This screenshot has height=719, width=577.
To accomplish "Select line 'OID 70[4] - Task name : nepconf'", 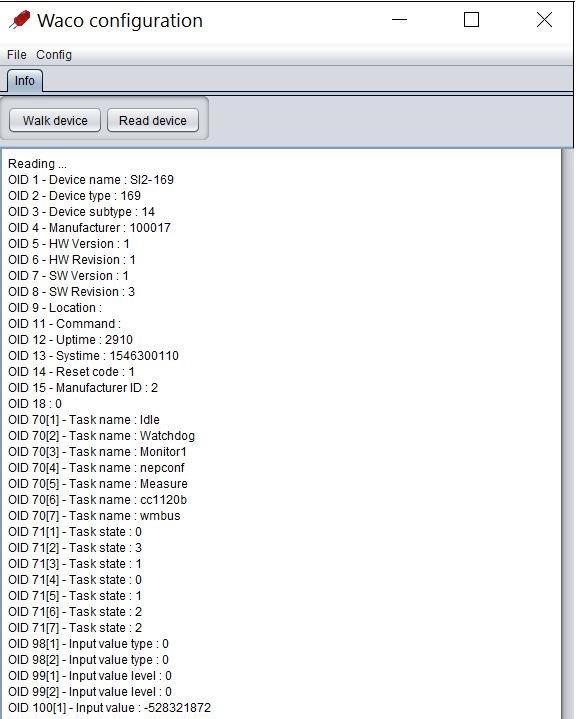I will 96,468.
